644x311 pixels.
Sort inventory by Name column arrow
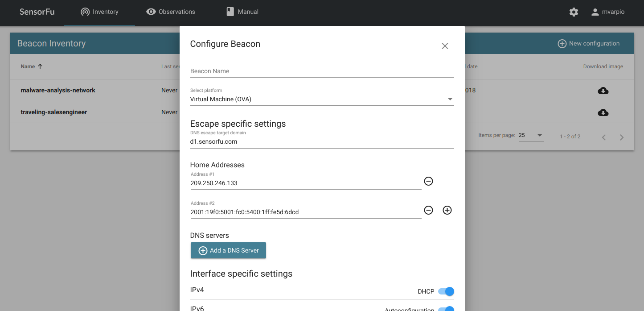point(40,66)
